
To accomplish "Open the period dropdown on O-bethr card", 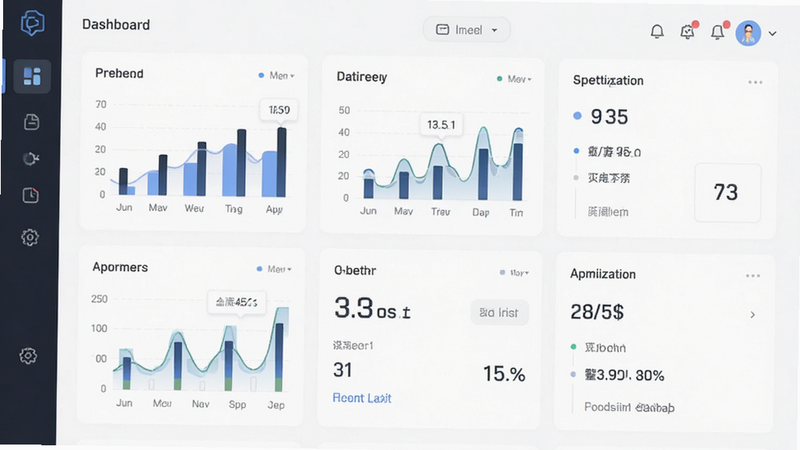I will pyautogui.click(x=514, y=273).
